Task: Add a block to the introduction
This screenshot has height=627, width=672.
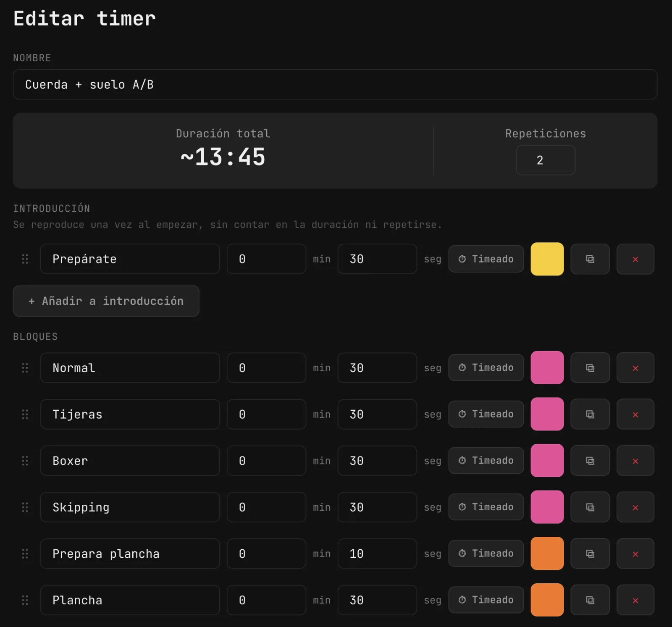Action: (x=106, y=301)
